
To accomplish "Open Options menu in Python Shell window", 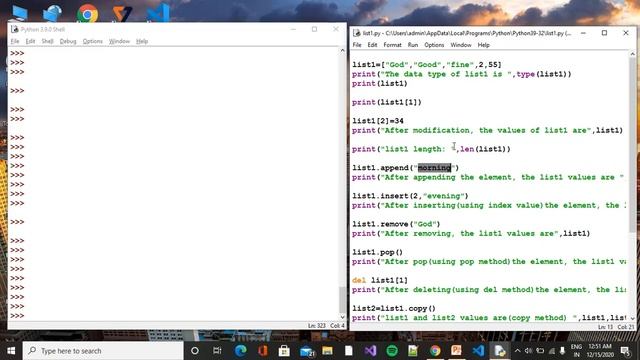I will 93,41.
